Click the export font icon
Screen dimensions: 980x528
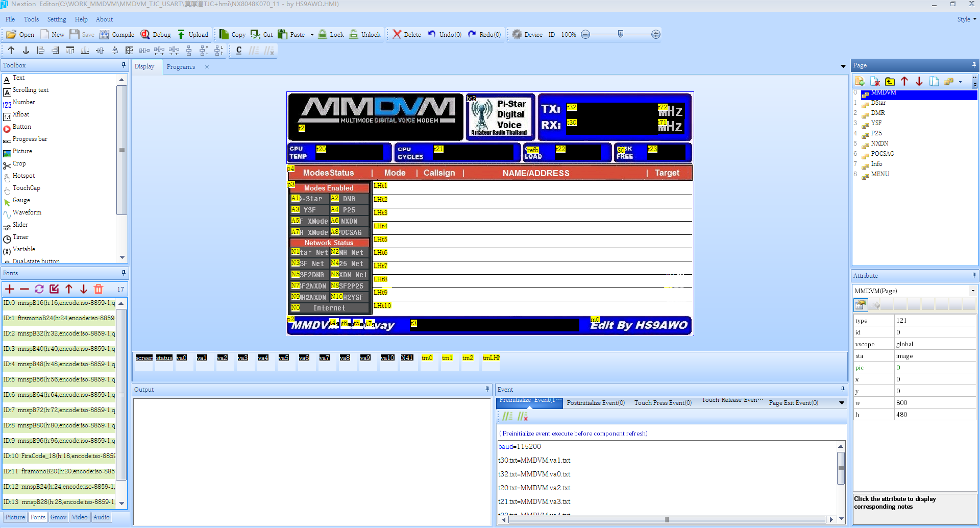54,289
